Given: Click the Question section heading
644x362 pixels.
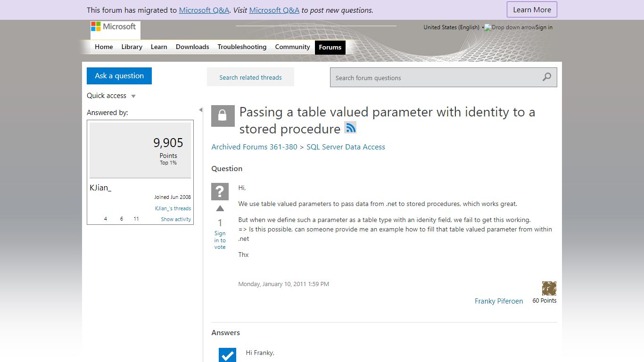Looking at the screenshot, I should tap(227, 169).
